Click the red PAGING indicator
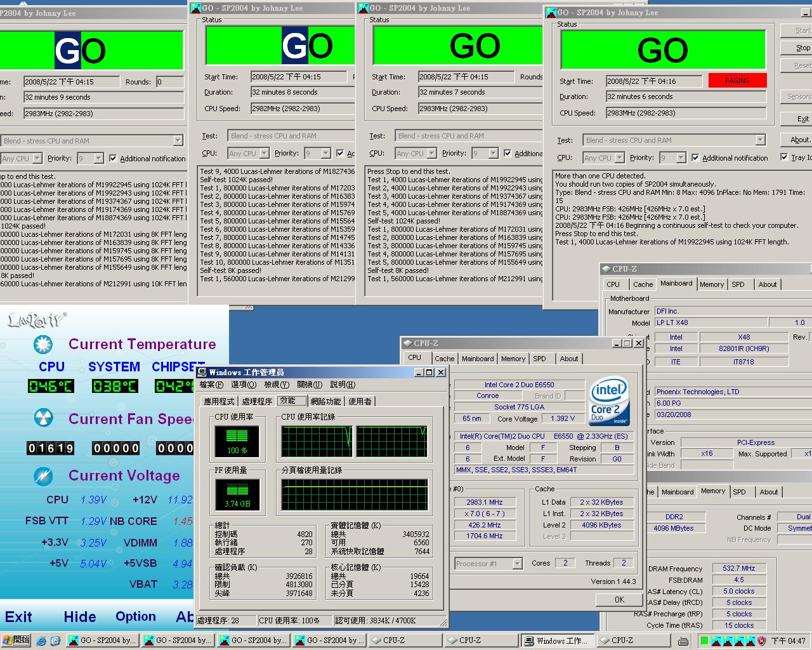Screen dimensions: 812x650 [737, 81]
